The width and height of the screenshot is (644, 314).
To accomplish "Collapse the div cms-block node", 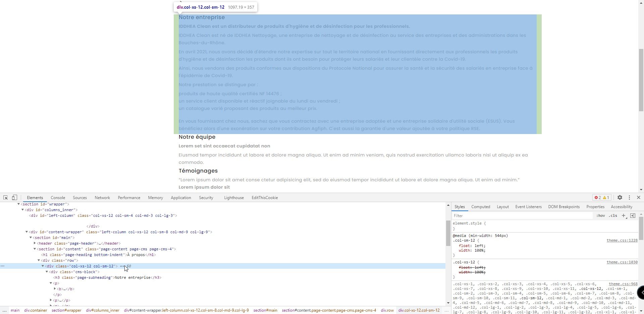I will click(x=47, y=272).
